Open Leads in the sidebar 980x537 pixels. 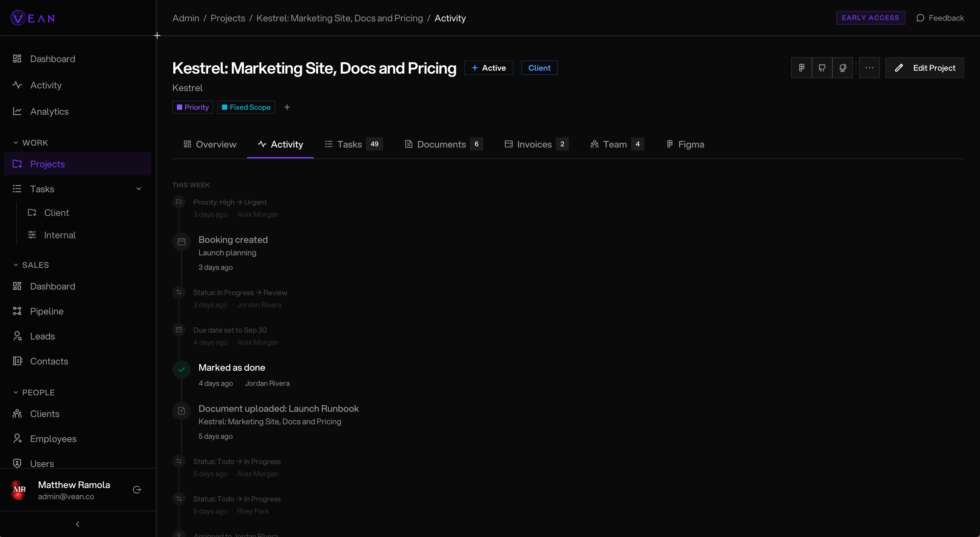pos(78,336)
